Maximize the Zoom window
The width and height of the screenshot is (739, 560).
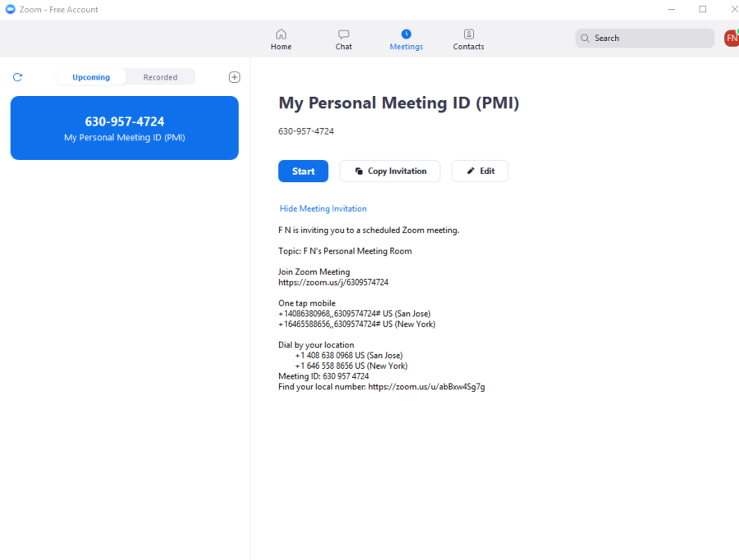pyautogui.click(x=703, y=9)
